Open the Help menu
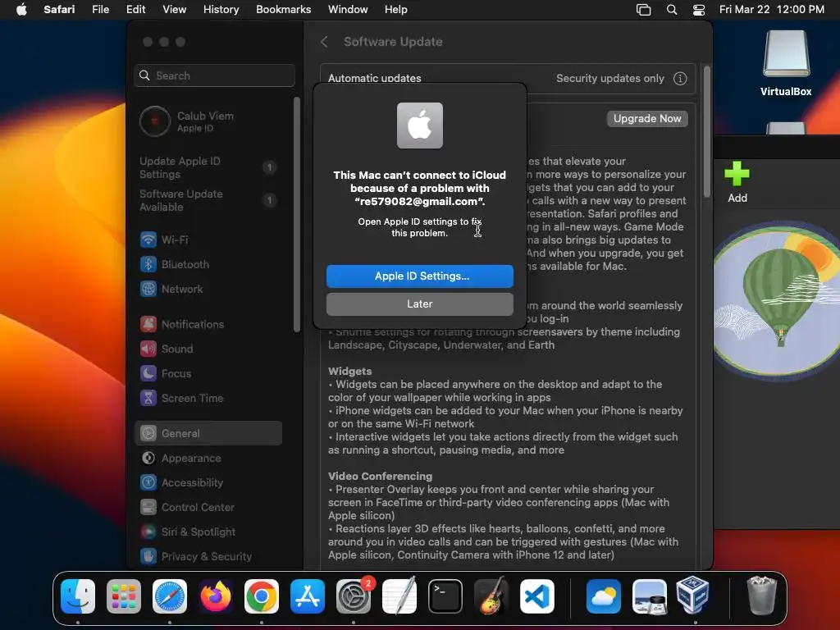Viewport: 840px width, 630px height. (396, 9)
